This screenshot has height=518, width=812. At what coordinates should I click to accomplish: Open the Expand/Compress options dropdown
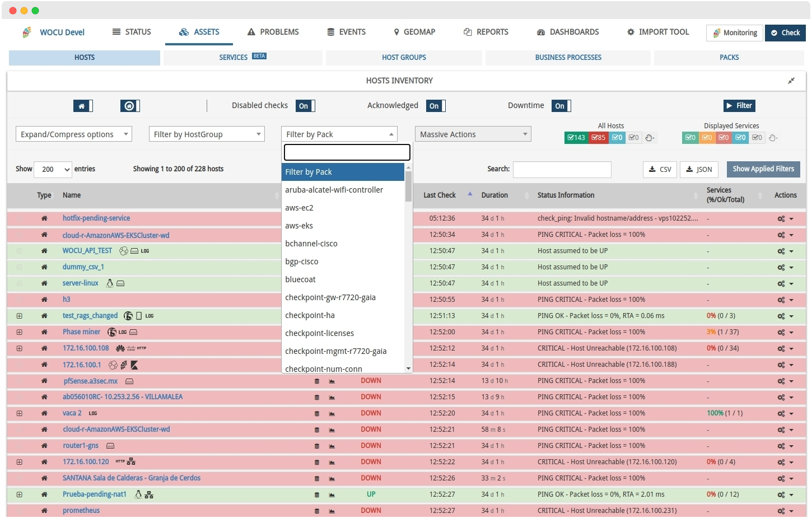pyautogui.click(x=74, y=134)
